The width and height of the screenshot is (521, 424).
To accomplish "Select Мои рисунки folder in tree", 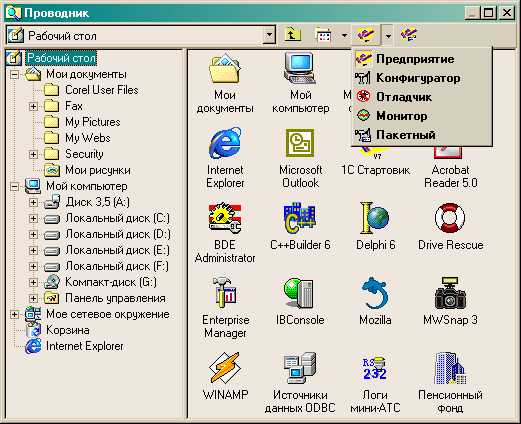I will [x=98, y=170].
